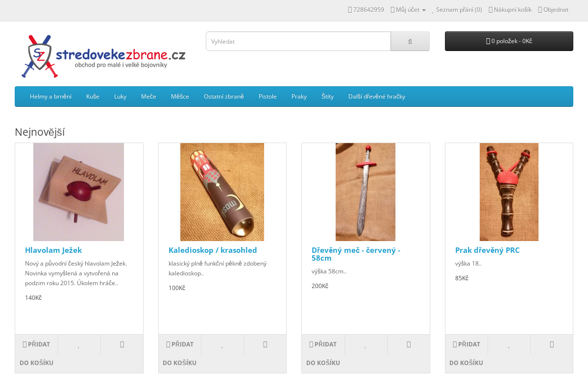Click the search magnifier button
This screenshot has height=392, width=588.
pyautogui.click(x=410, y=41)
